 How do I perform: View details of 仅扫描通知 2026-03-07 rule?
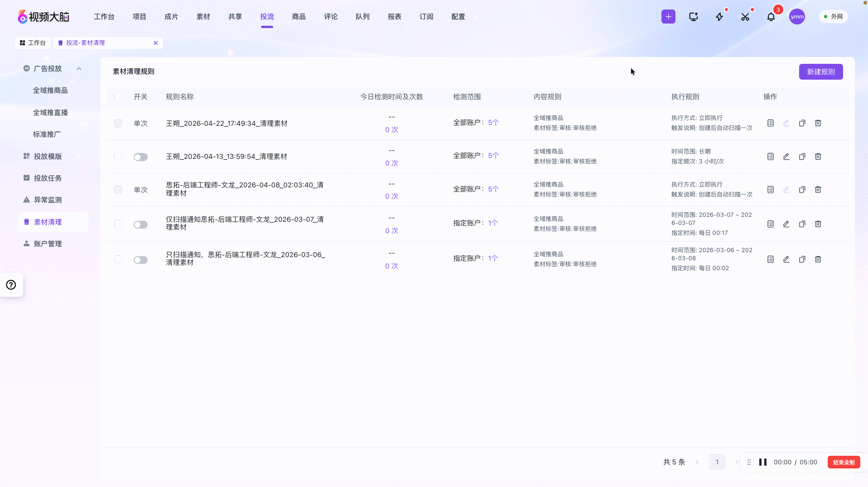(x=770, y=224)
